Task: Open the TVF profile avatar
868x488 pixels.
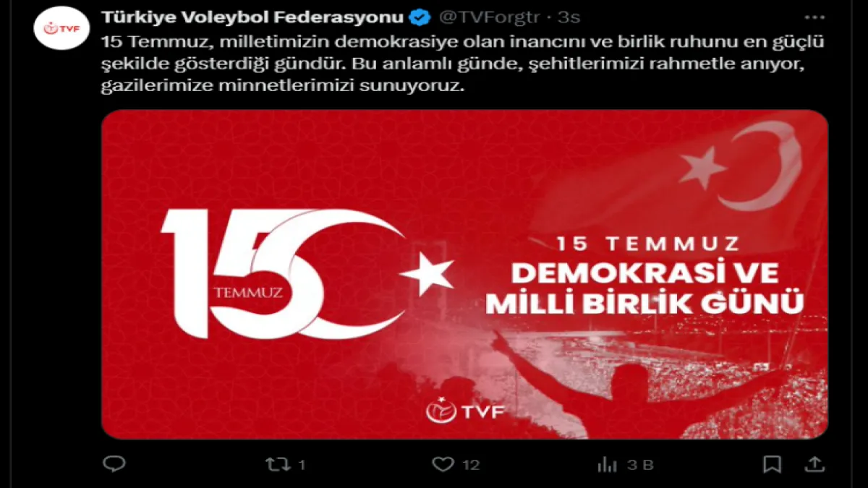Action: [62, 27]
